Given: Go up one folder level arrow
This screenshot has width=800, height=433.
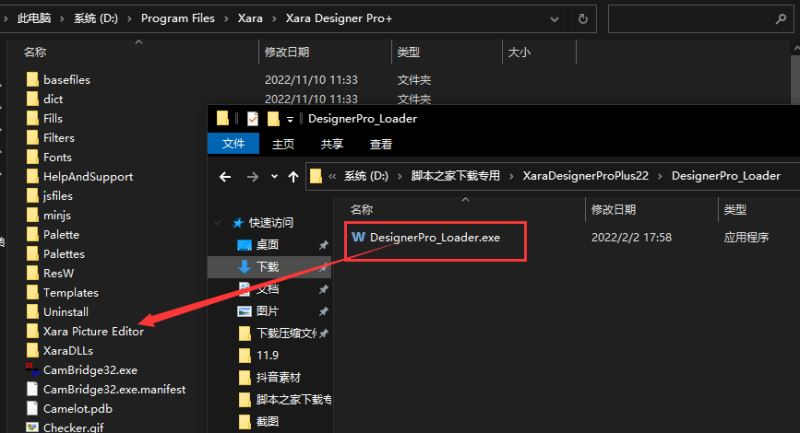Looking at the screenshot, I should [293, 177].
